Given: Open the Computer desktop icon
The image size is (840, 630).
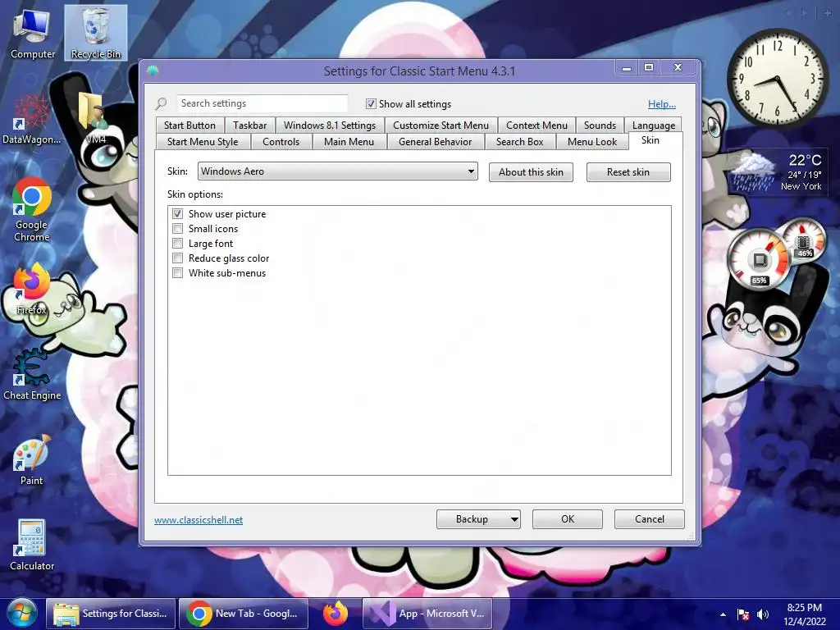Looking at the screenshot, I should pyautogui.click(x=32, y=33).
